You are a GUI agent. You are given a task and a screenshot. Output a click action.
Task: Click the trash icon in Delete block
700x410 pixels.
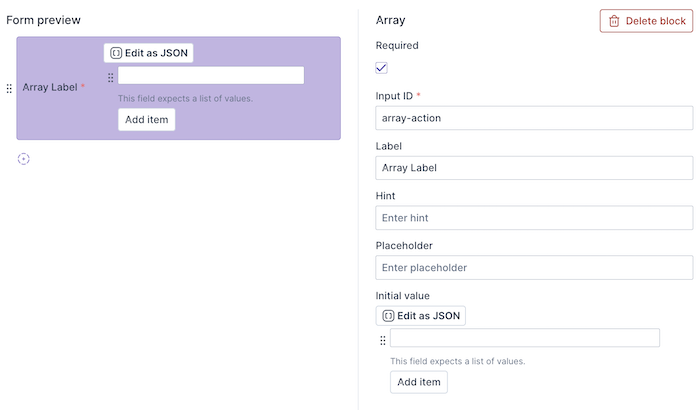point(614,21)
